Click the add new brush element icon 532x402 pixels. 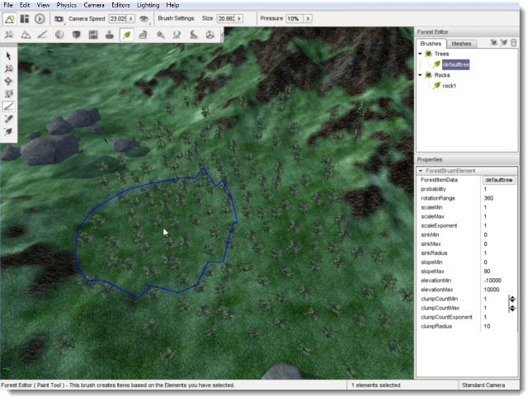click(502, 42)
